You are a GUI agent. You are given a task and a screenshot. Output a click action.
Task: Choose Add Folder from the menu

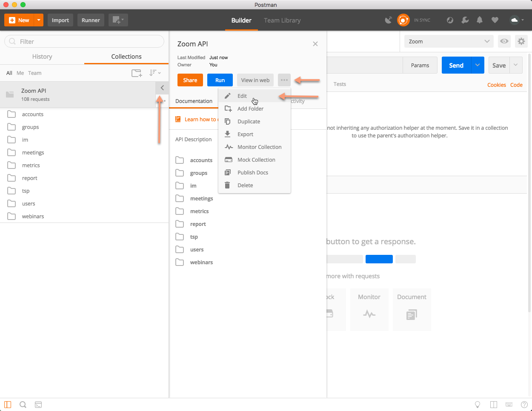[x=255, y=108]
